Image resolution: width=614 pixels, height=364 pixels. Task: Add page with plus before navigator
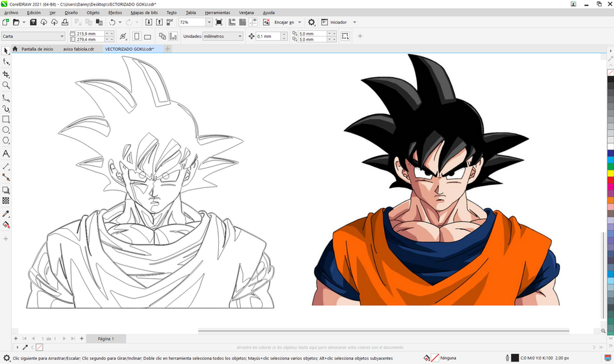point(16,338)
